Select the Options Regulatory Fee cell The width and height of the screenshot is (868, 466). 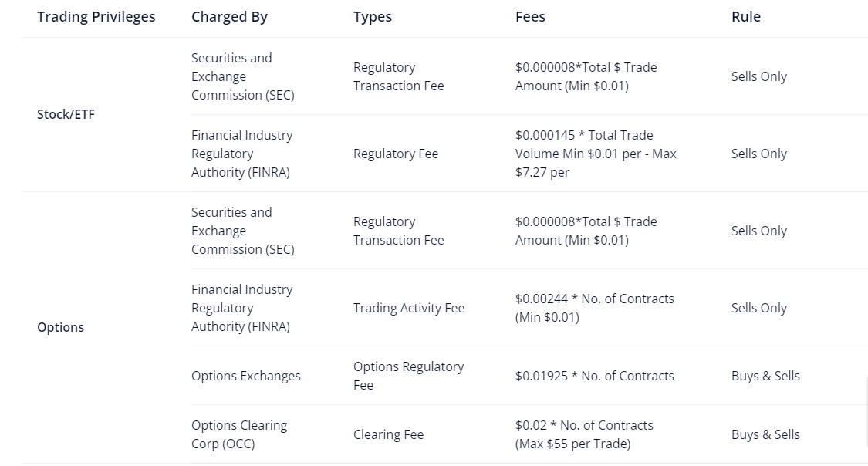coord(408,376)
